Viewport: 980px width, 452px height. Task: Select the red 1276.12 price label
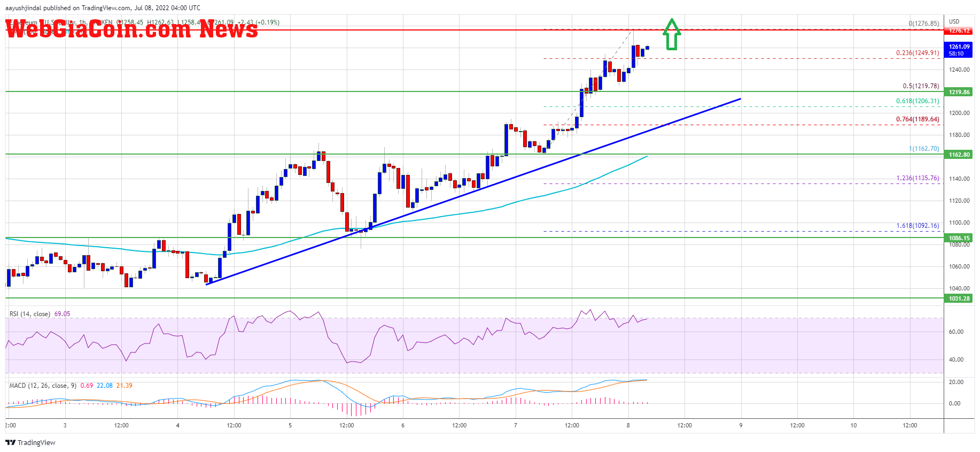pyautogui.click(x=959, y=30)
